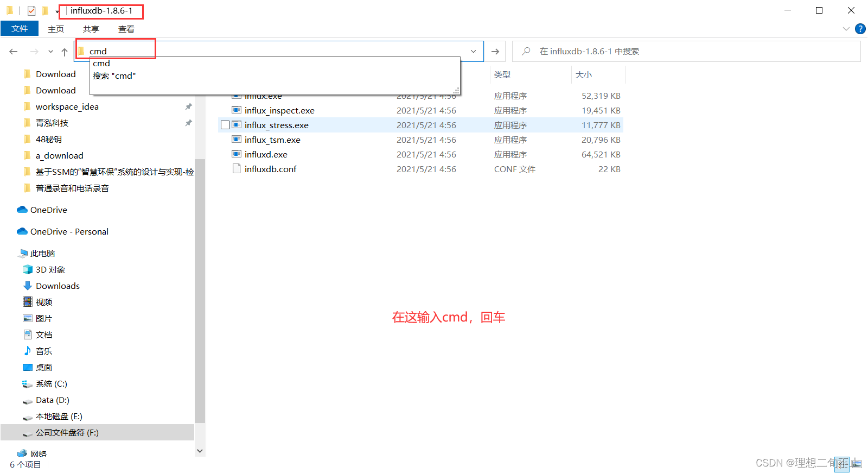Select 此电脑 in the navigation pane
This screenshot has height=473, width=868.
43,254
